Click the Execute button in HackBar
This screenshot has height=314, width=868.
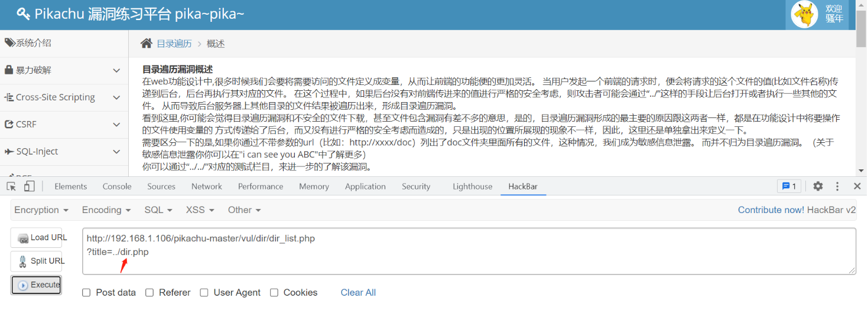click(37, 285)
